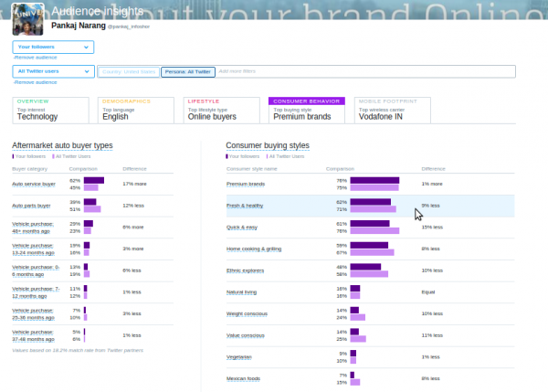
Task: Click the 'Buyer category' column header
Action: [30, 169]
